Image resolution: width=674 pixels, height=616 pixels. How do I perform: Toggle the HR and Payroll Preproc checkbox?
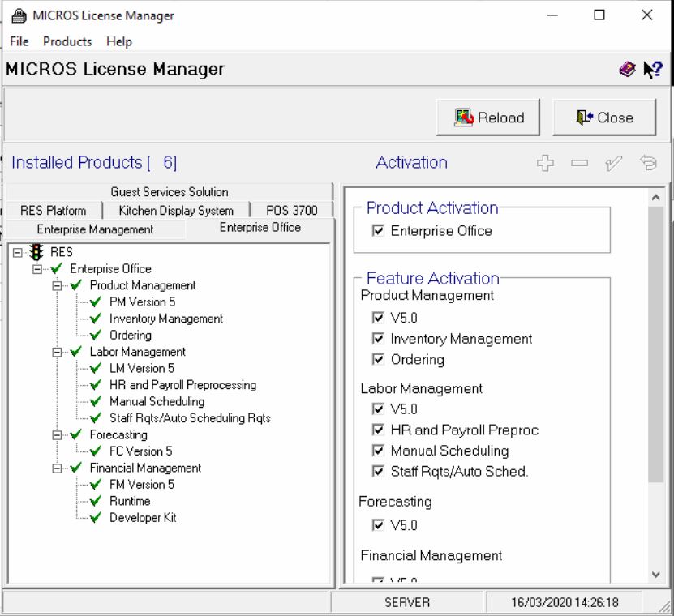378,430
